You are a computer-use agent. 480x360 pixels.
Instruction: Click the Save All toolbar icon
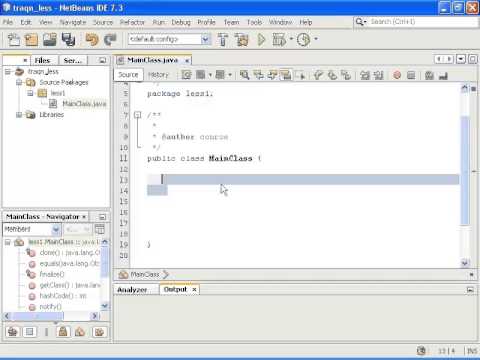68,40
